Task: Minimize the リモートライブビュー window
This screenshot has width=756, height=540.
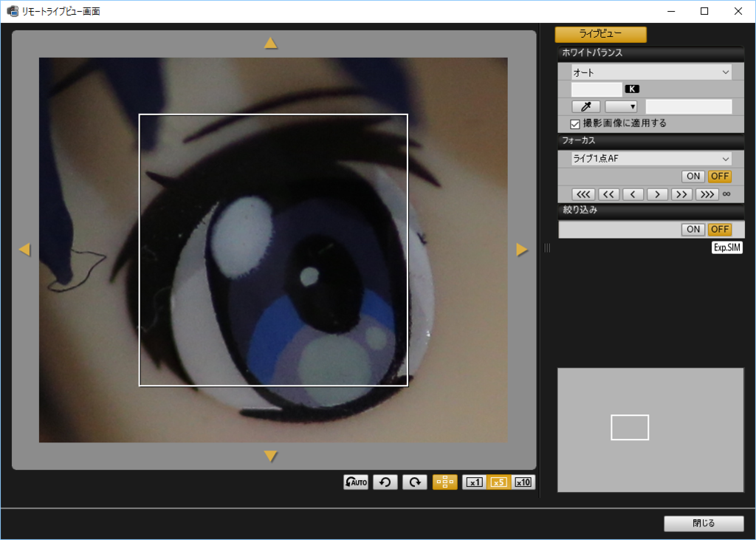Action: (x=670, y=11)
